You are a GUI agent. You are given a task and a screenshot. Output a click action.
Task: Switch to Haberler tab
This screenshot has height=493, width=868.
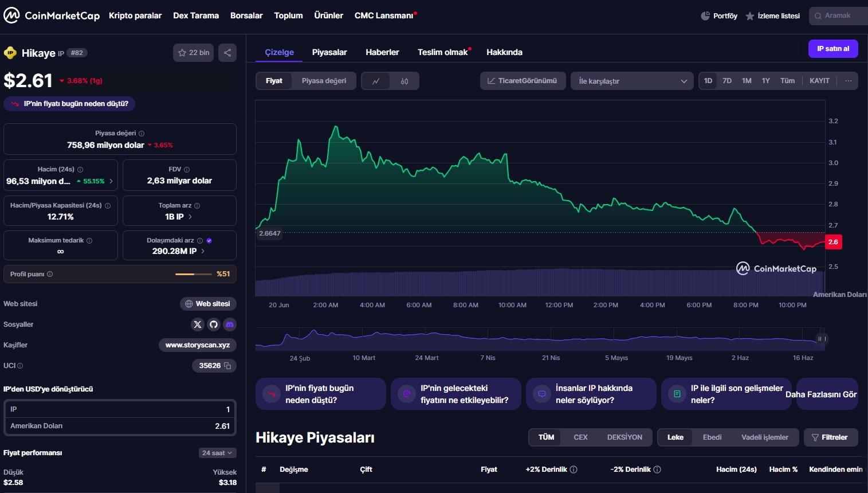coord(382,52)
